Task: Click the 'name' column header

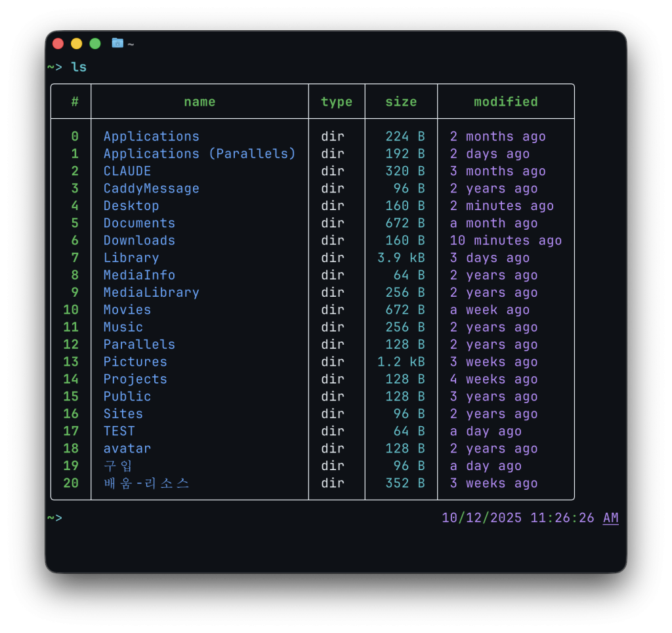Action: tap(199, 102)
